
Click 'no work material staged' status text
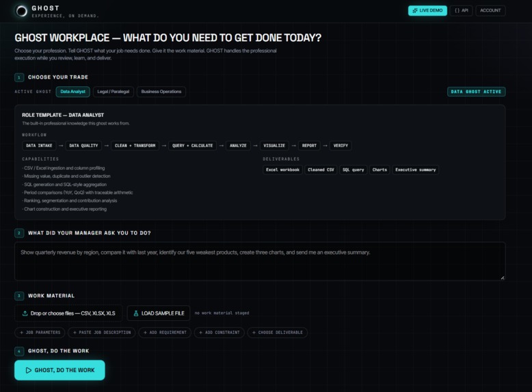coord(222,313)
